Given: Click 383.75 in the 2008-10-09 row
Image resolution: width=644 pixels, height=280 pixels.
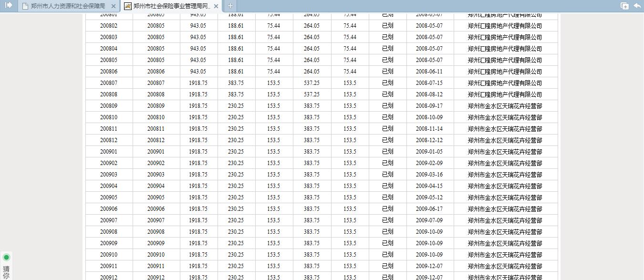Looking at the screenshot, I should 312,117.
